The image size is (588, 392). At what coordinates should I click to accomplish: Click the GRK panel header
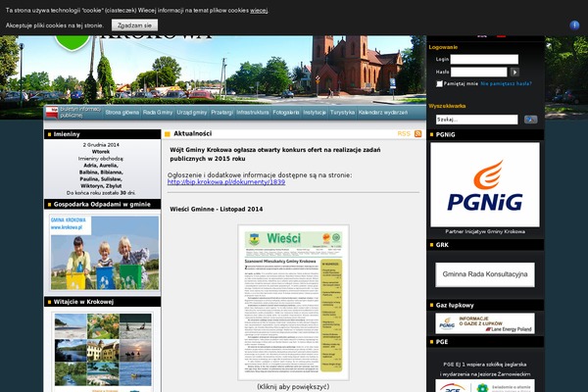485,245
